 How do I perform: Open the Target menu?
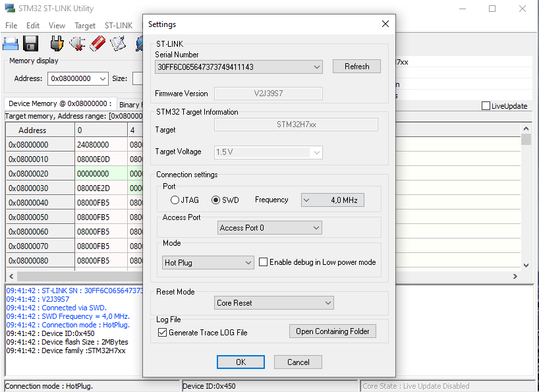point(85,26)
